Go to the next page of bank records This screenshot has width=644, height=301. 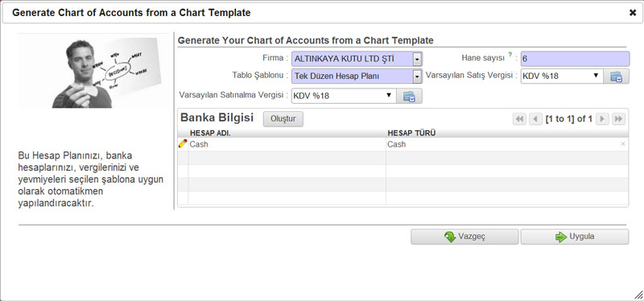602,119
